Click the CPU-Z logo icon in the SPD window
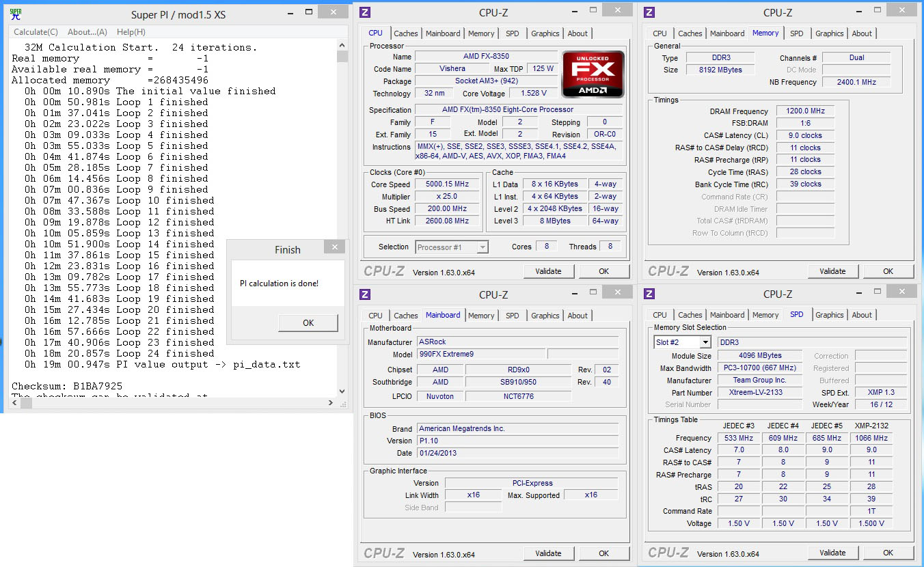Image resolution: width=924 pixels, height=567 pixels. coord(649,294)
